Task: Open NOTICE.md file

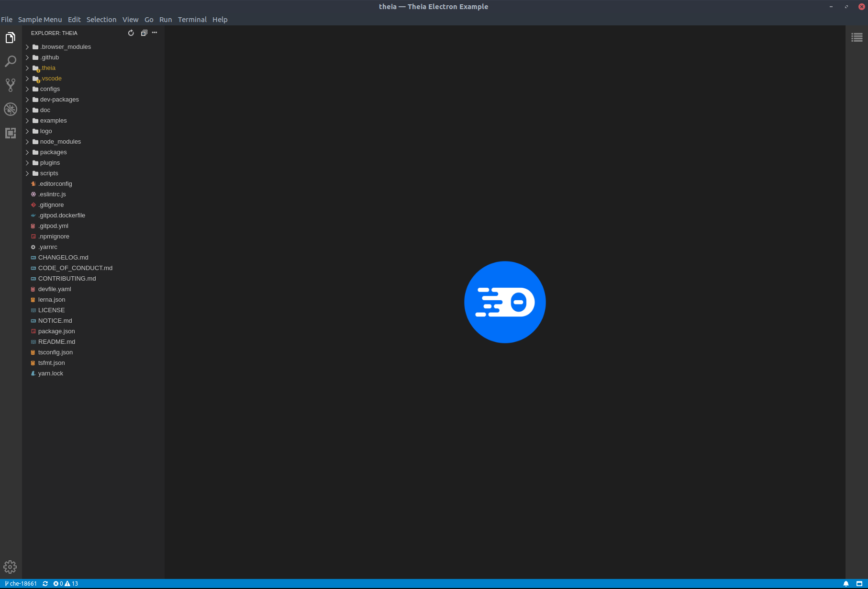Action: [93, 321]
